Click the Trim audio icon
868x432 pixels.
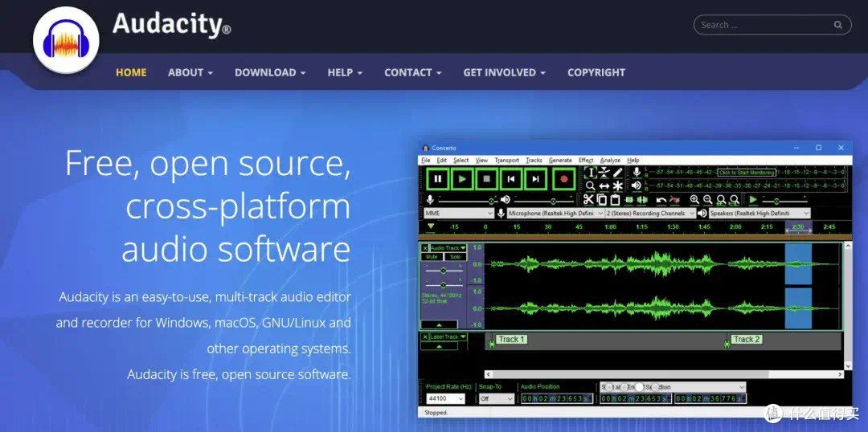(628, 200)
